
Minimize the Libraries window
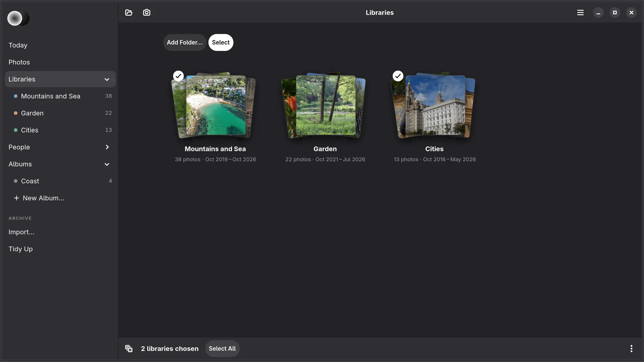point(598,13)
